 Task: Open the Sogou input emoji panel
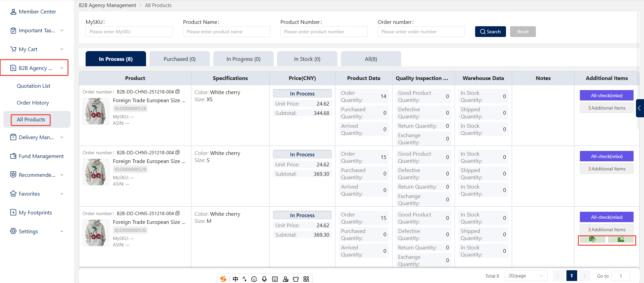[254, 279]
